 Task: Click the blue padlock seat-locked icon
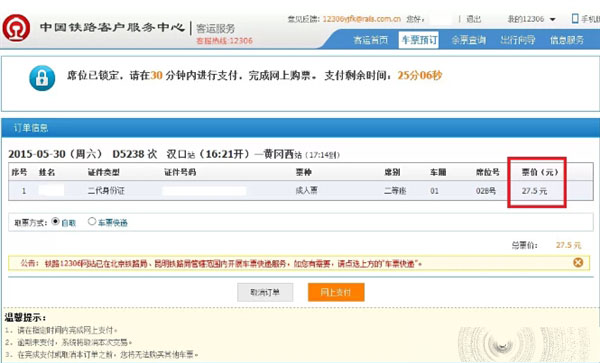coord(42,78)
